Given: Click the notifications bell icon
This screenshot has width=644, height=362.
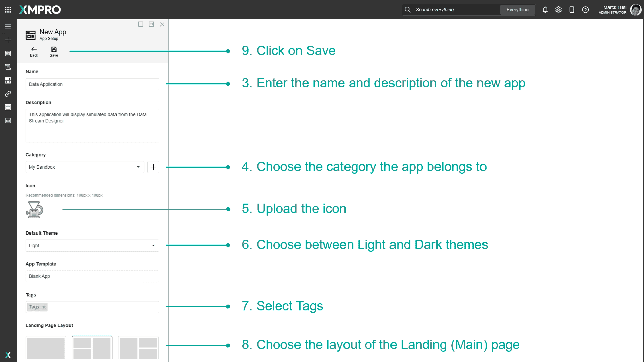Looking at the screenshot, I should pyautogui.click(x=545, y=10).
